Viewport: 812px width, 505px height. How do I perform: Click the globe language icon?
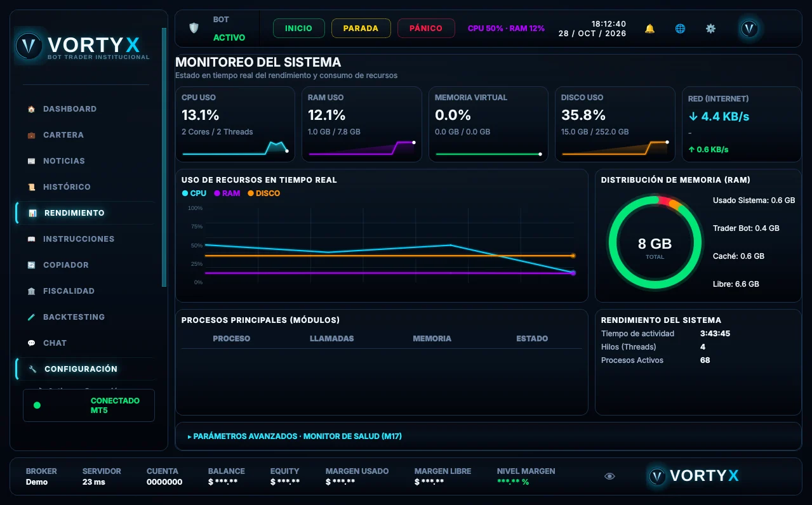[x=680, y=29]
